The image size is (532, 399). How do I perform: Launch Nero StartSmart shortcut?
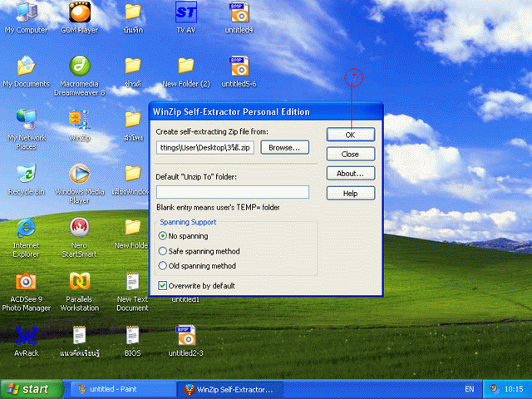[80, 237]
